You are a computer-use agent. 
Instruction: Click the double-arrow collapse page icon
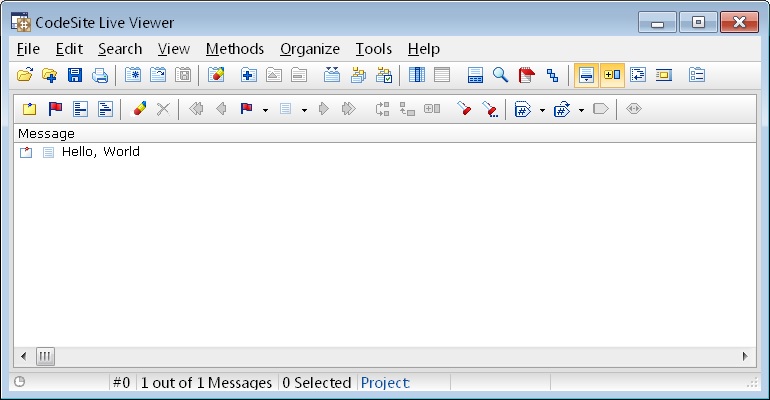[x=332, y=75]
